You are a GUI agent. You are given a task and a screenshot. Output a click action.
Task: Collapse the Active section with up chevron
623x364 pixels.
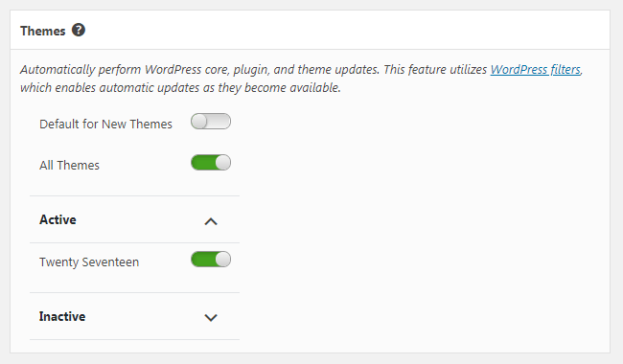pyautogui.click(x=211, y=221)
